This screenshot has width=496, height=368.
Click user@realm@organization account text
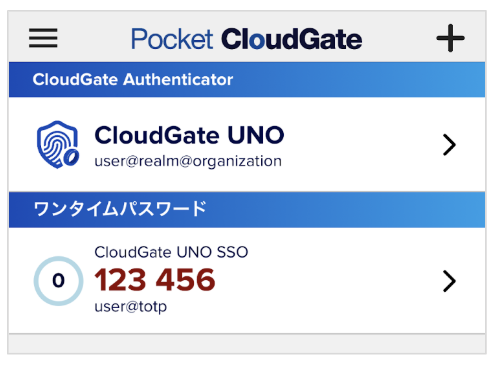[x=188, y=161]
